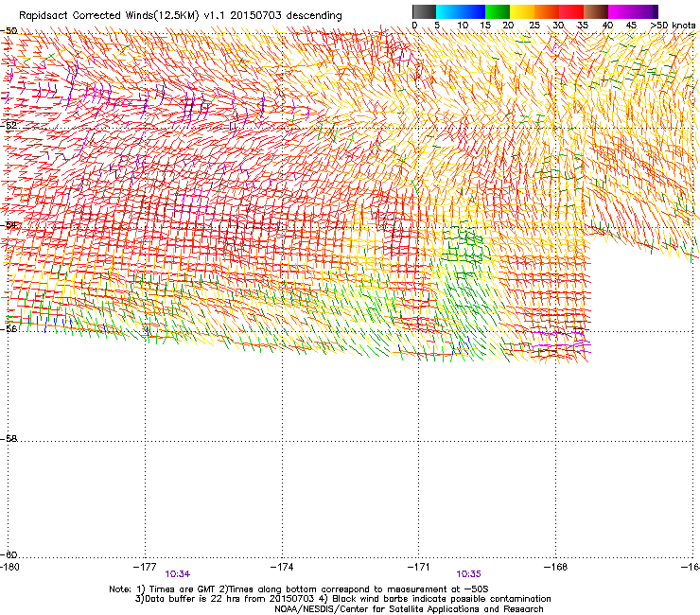Click the '40' legend scale number

(607, 26)
